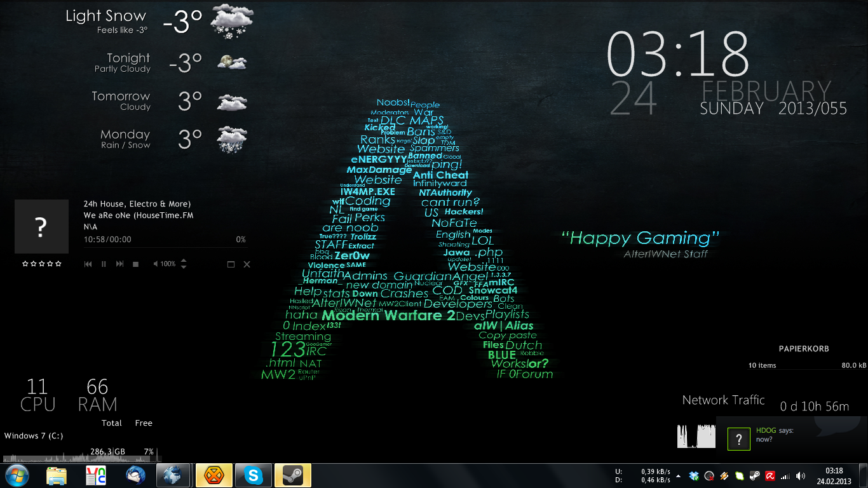Image resolution: width=868 pixels, height=488 pixels.
Task: Close the music player widget
Action: [x=247, y=264]
